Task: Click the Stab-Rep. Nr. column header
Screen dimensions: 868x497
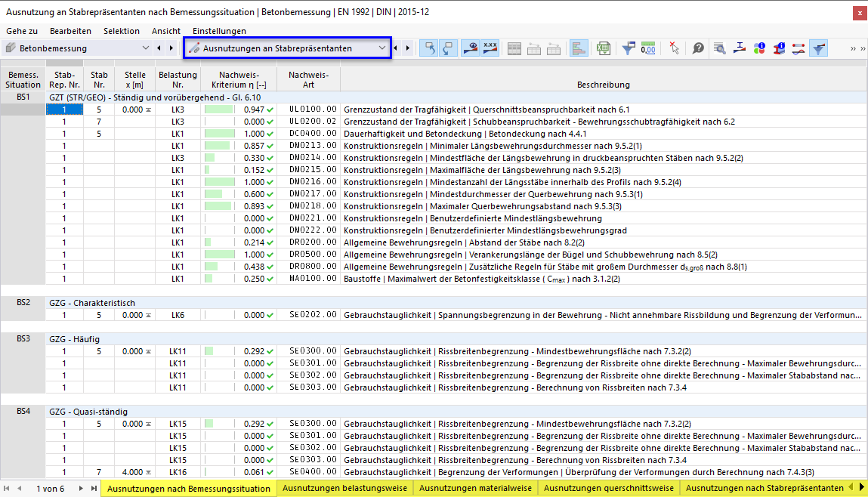Action: tap(64, 79)
